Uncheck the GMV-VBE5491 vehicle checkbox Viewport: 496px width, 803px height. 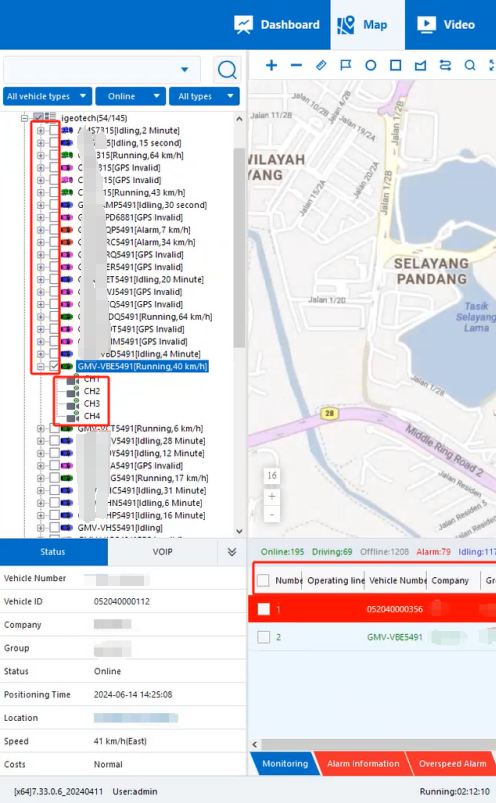coord(54,366)
